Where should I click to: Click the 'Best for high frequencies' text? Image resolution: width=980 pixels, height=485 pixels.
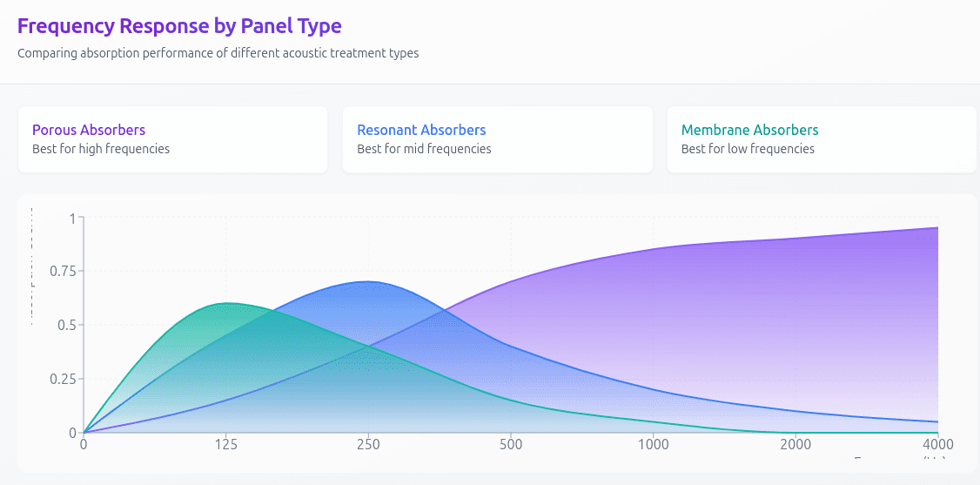coord(101,149)
